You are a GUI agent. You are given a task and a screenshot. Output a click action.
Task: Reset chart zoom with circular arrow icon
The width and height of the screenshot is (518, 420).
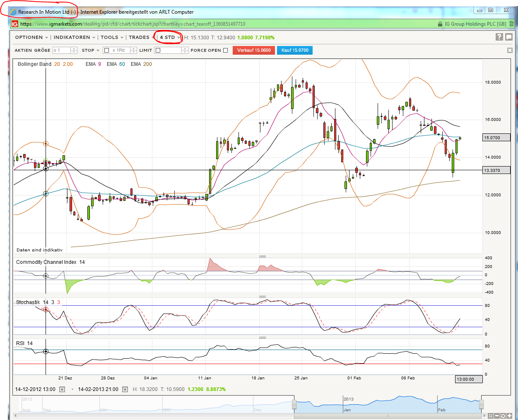[503, 415]
